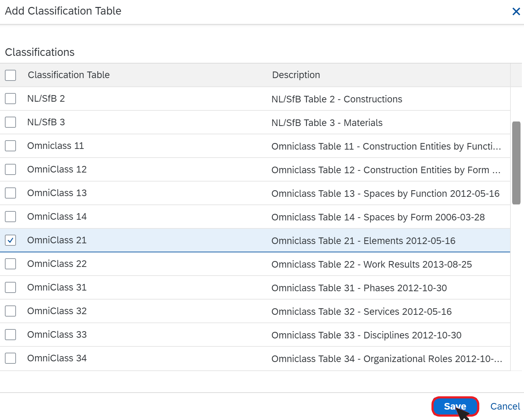The height and width of the screenshot is (420, 524).
Task: Click 'Omniclass Table 14 - Spaces by Form' description
Action: click(x=378, y=217)
